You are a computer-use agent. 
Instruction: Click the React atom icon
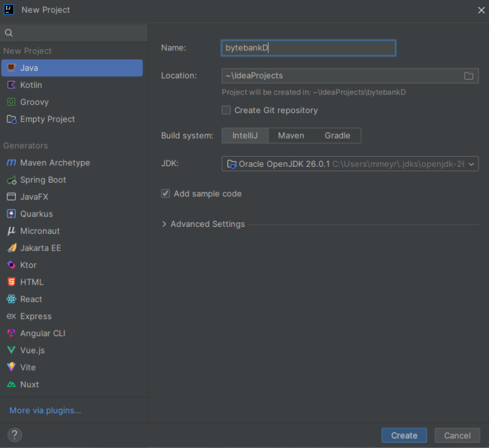(11, 299)
